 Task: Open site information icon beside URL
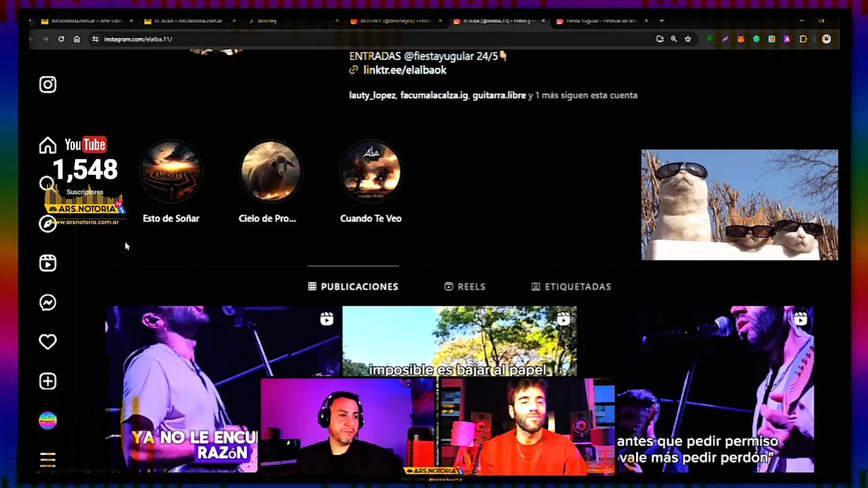coord(95,39)
